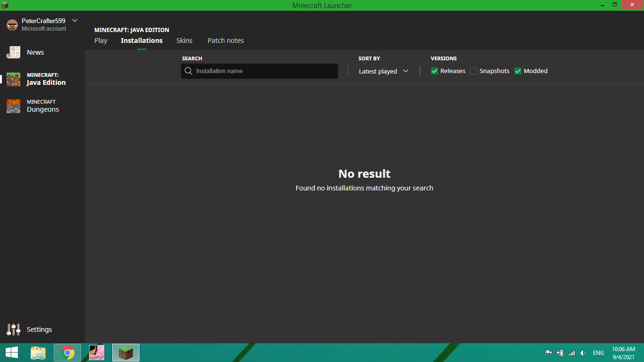Click the 'Microsoft account' label
Image resolution: width=644 pixels, height=362 pixels.
[44, 29]
